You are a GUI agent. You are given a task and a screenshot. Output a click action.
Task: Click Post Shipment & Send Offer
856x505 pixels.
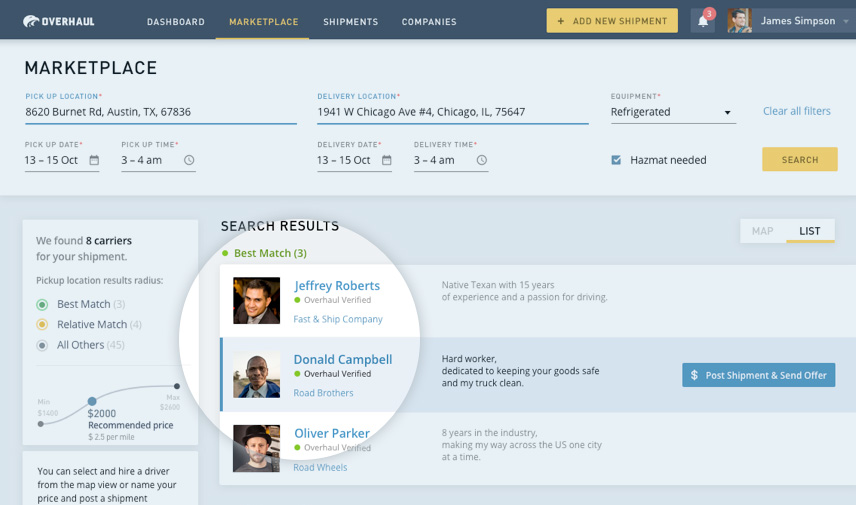(758, 375)
